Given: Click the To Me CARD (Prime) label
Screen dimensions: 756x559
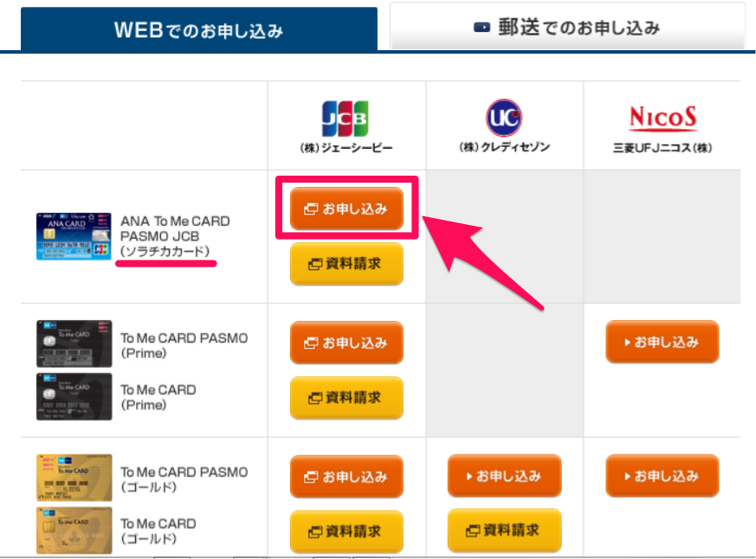Looking at the screenshot, I should pos(158,397).
